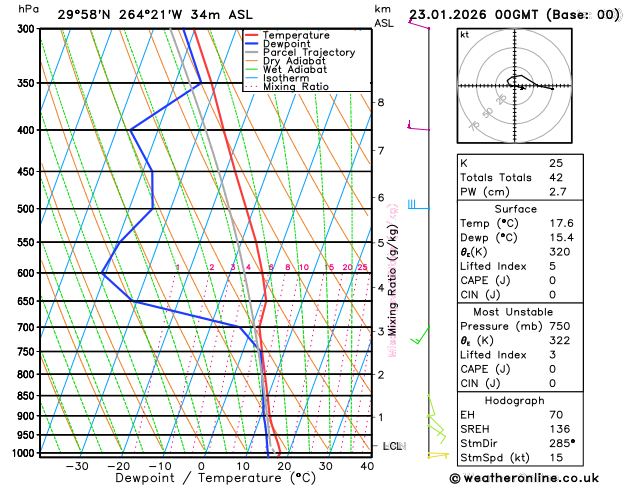Image resolution: width=629 pixels, height=486 pixels.
Task: Click the 8 km altitude label
Action: pos(381,103)
